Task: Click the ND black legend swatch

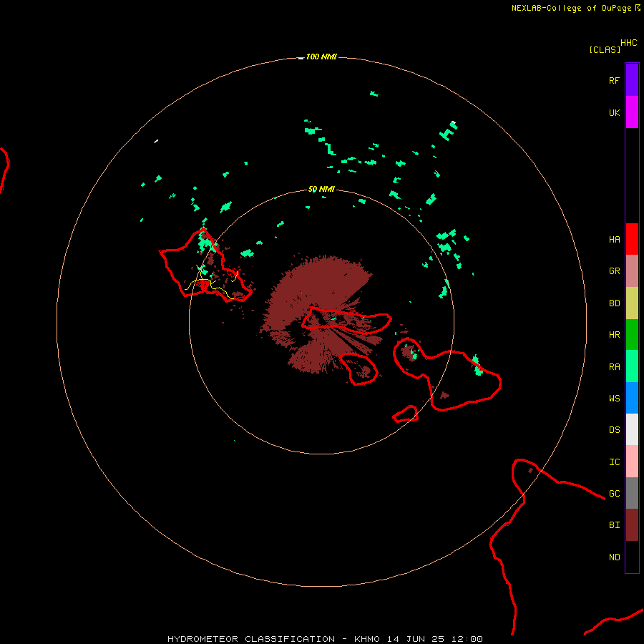Action: 632,557
